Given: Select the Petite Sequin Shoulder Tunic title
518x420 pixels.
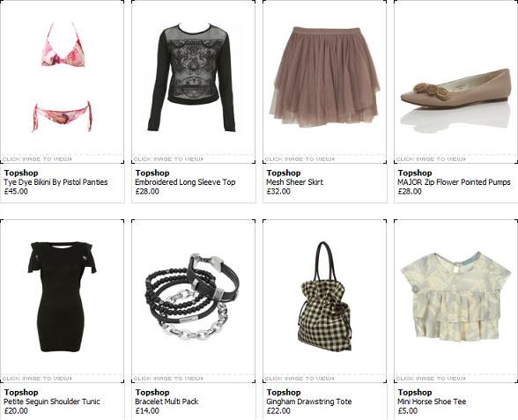Looking at the screenshot, I should pyautogui.click(x=51, y=402).
